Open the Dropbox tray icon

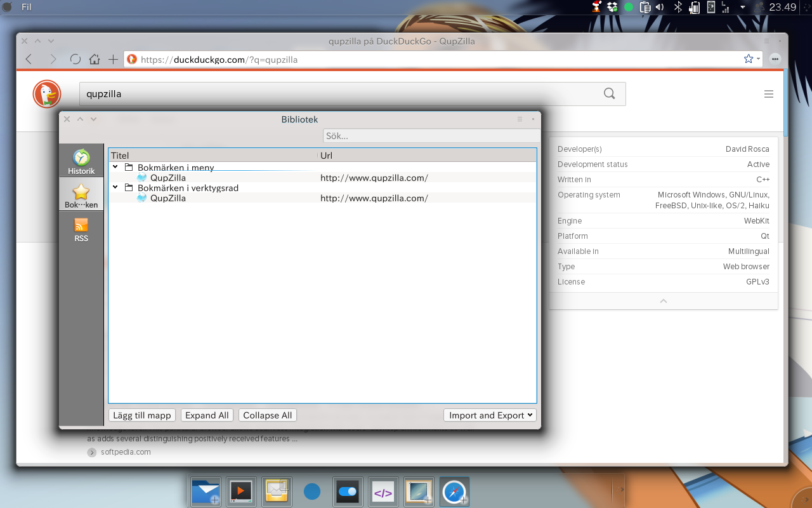(612, 7)
